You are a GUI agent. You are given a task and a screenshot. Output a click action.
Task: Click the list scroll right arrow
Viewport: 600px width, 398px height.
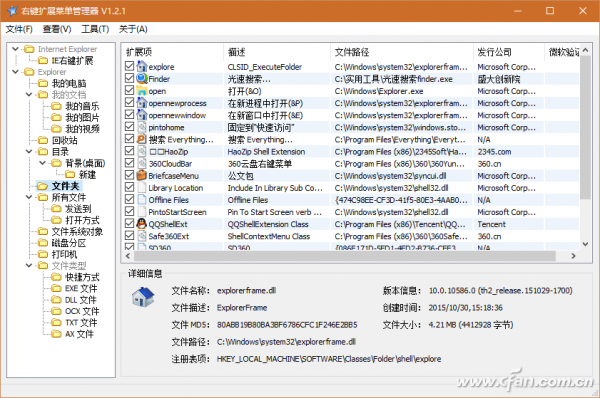[x=573, y=256]
